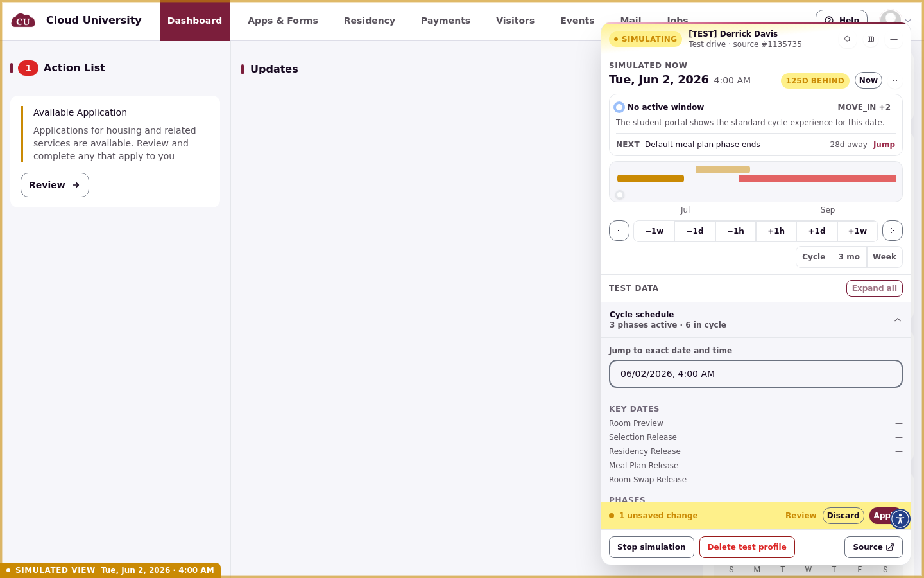Screen dimensions: 924x578
Task: Click the No active window status circle
Action: click(x=619, y=107)
